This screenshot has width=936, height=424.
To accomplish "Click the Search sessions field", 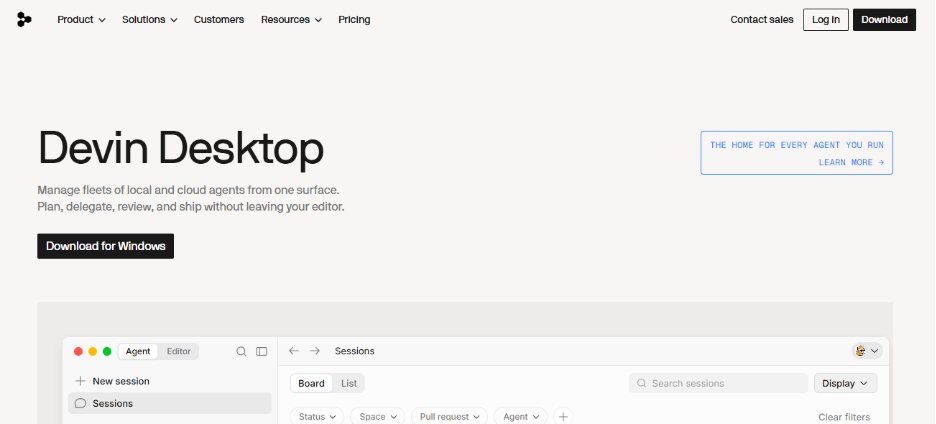I will click(x=718, y=383).
